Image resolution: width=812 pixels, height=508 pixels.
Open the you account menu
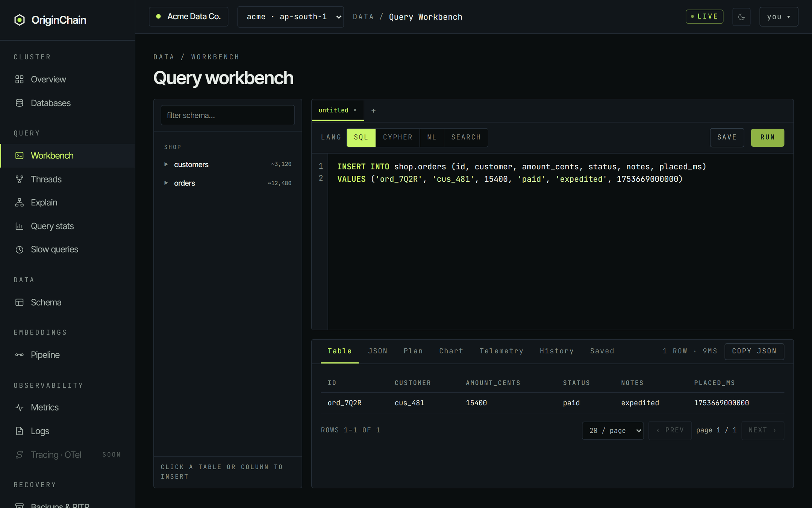pos(779,17)
